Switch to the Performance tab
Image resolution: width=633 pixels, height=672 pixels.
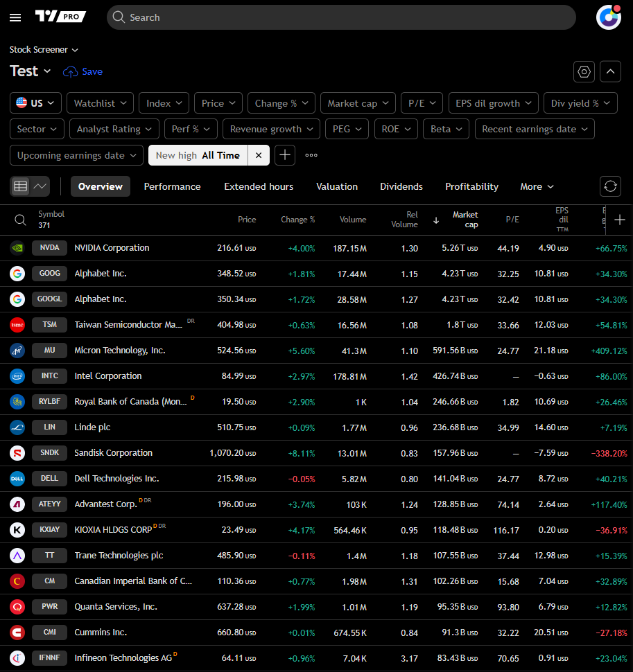172,186
